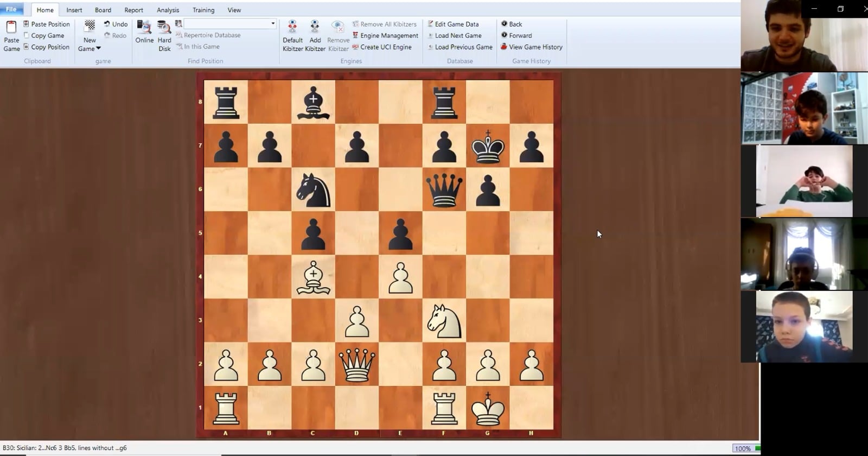The height and width of the screenshot is (456, 868).
Task: Expand the New Game dropdown arrow
Action: (98, 48)
